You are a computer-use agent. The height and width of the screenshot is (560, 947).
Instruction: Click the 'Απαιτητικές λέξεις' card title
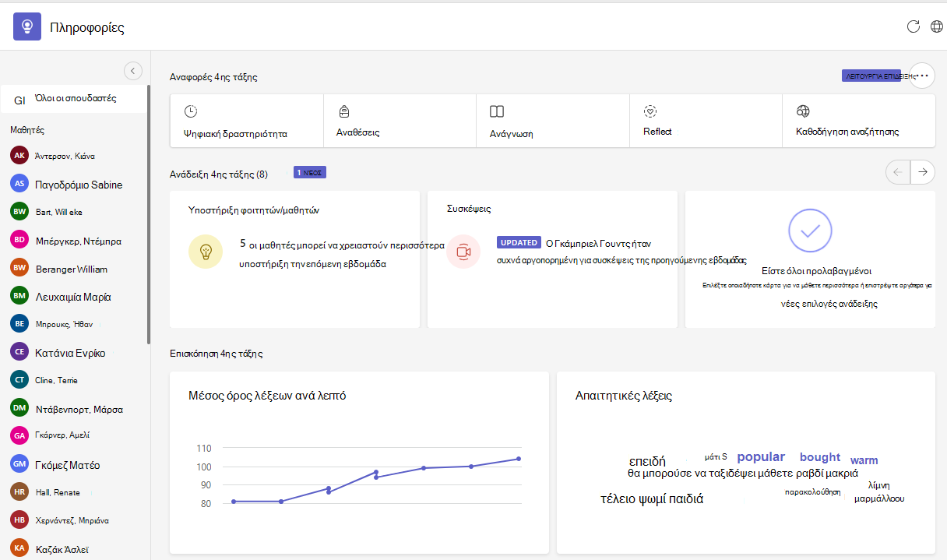[x=624, y=396]
